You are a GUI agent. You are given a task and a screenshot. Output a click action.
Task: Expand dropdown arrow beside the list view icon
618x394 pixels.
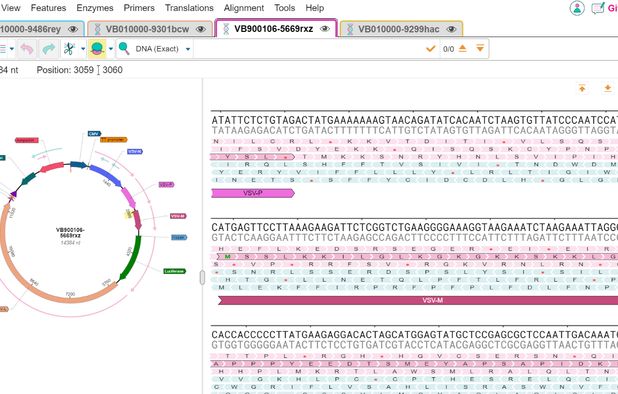[x=12, y=49]
